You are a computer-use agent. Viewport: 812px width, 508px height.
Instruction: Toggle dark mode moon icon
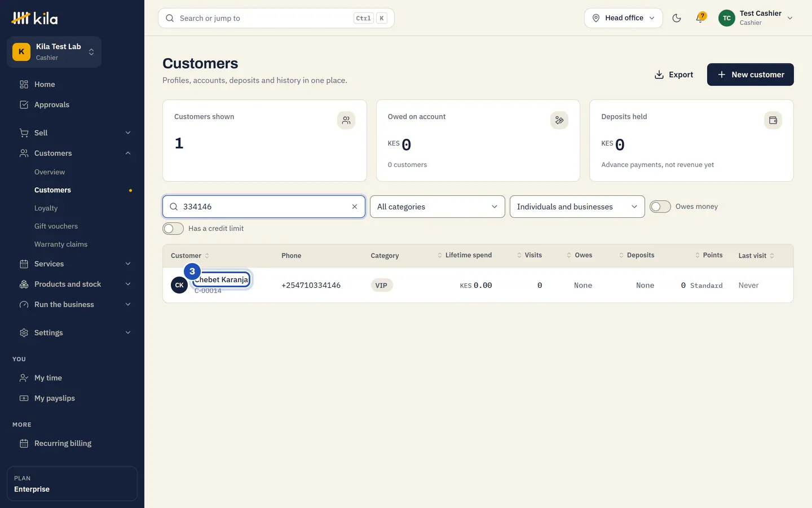coord(677,18)
